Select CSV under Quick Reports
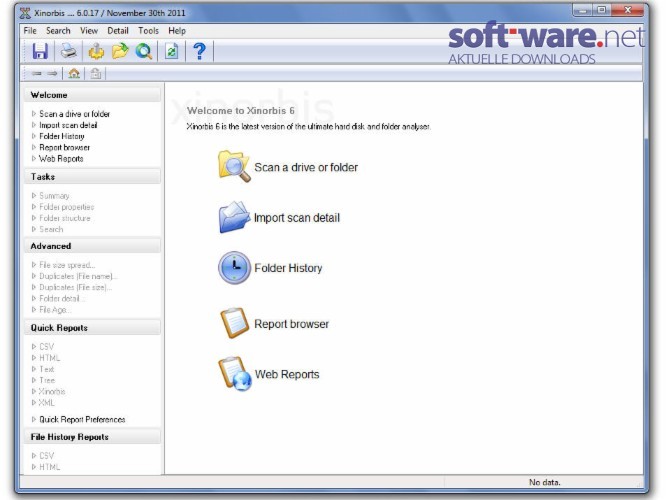 pos(46,347)
